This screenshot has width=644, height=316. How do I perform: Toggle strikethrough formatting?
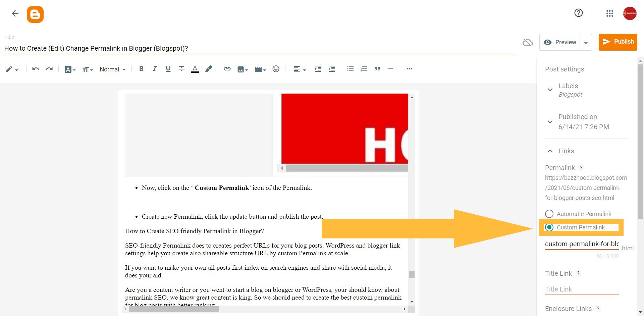click(181, 69)
